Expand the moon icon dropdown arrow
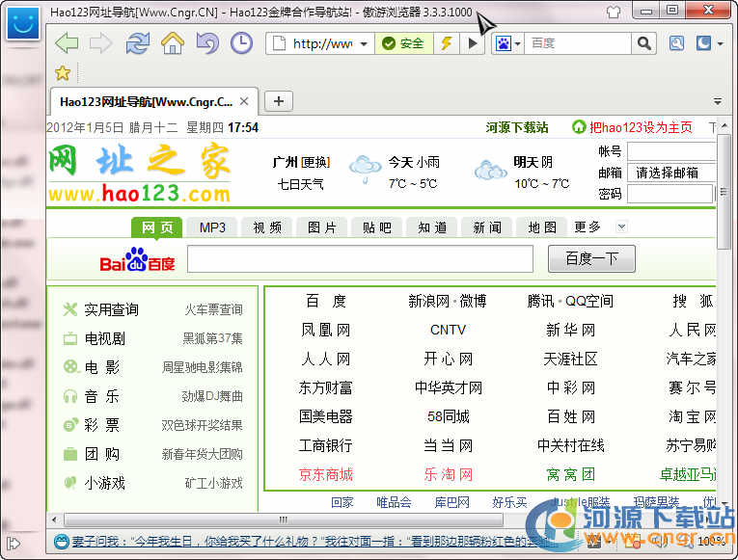Screen dimensions: 738x560 tap(720, 43)
